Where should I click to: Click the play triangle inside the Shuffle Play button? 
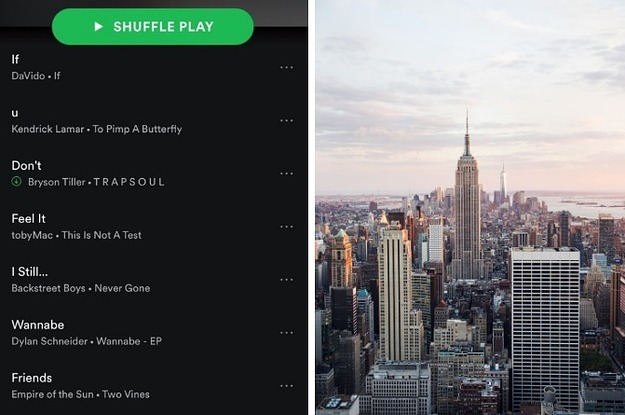click(x=98, y=27)
